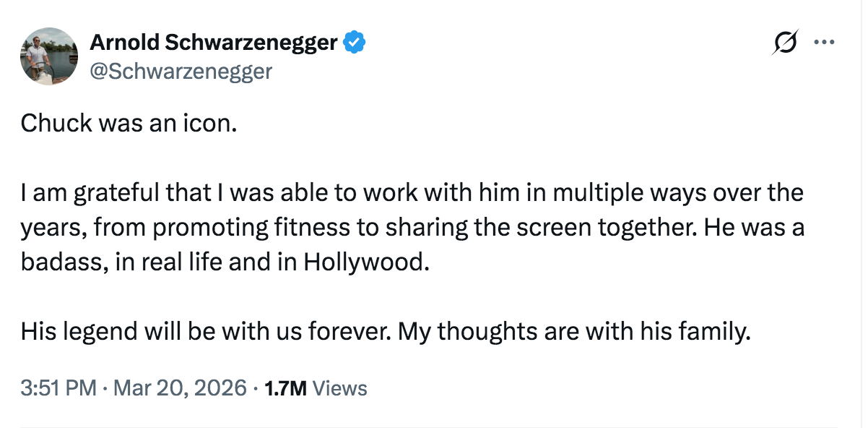The image size is (868, 428).
Task: Click the "Chuck was an icon." sentence
Action: [129, 124]
